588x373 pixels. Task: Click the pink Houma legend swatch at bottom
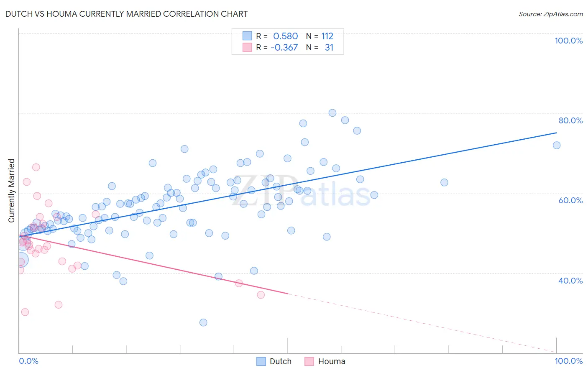(309, 361)
